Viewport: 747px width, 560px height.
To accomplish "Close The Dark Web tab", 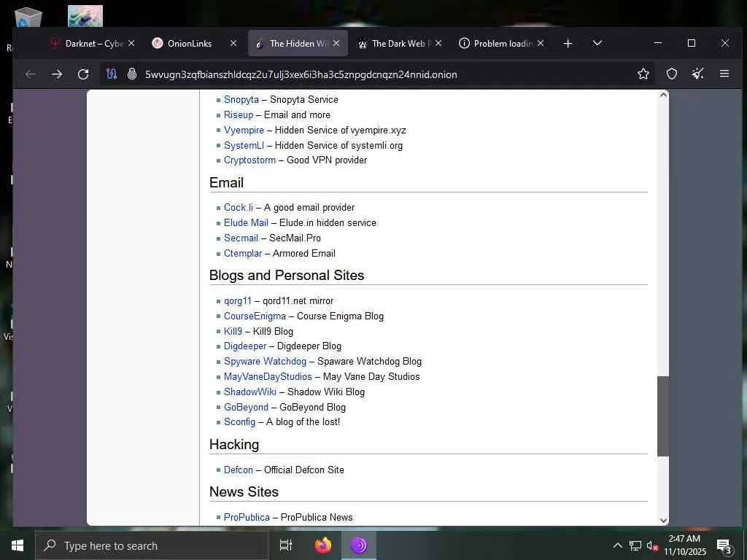I will click(438, 43).
